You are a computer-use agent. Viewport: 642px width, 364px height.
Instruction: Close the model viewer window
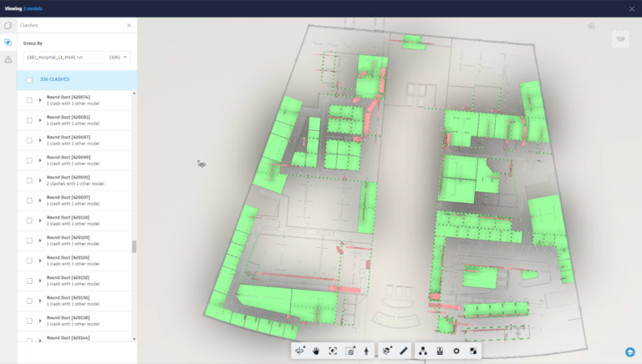pyautogui.click(x=632, y=8)
